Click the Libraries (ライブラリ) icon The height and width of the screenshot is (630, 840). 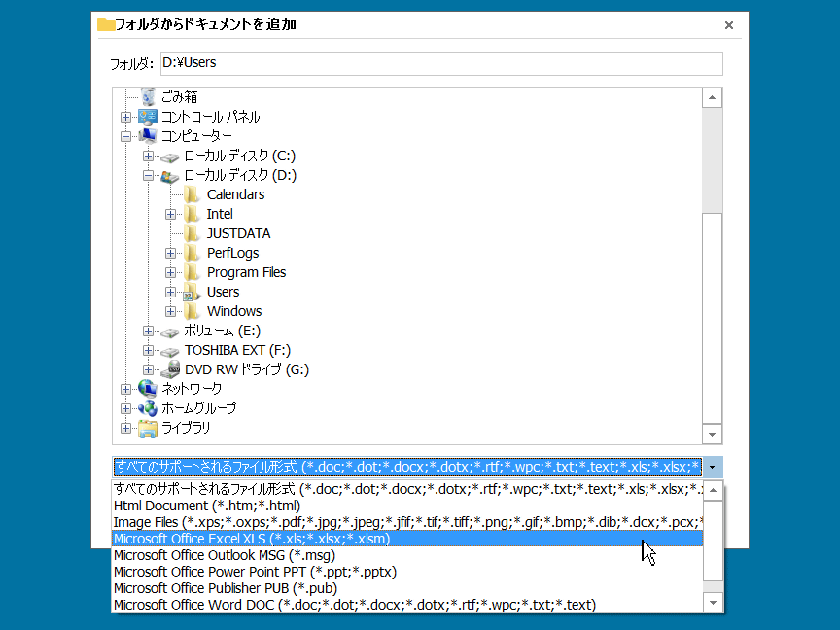pyautogui.click(x=148, y=428)
